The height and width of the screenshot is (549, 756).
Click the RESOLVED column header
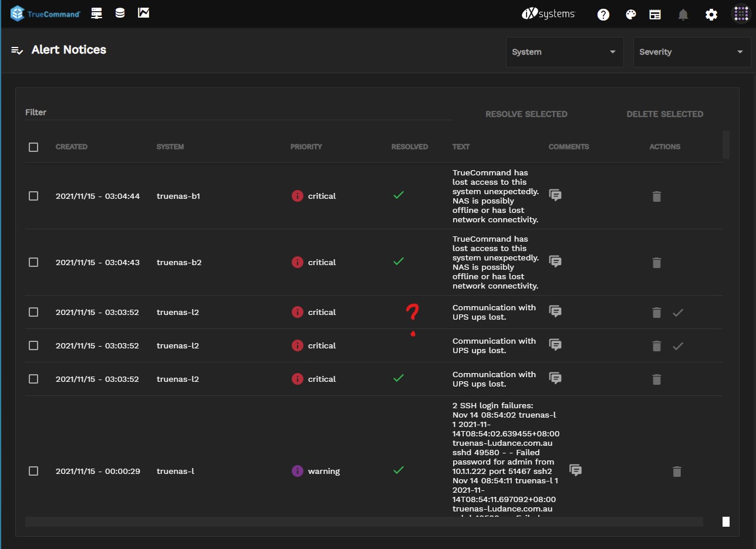tap(410, 147)
